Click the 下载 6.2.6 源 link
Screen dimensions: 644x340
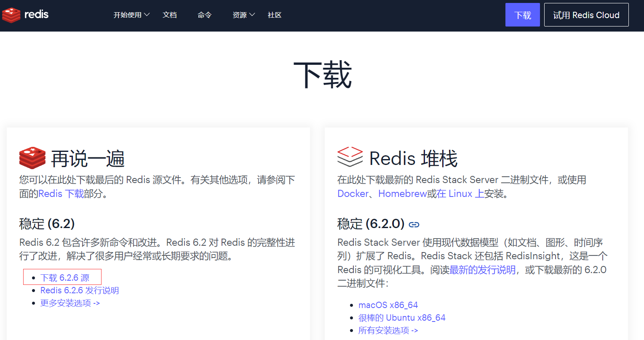65,278
